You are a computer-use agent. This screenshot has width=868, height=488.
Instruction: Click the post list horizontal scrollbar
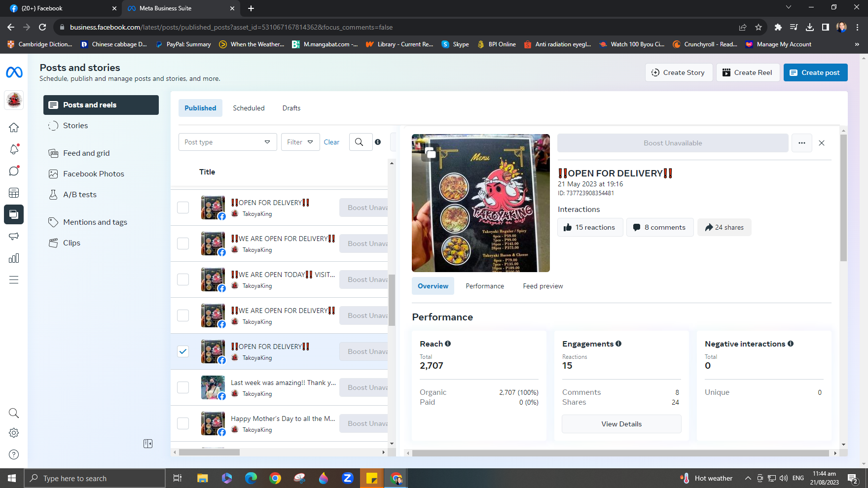point(209,452)
